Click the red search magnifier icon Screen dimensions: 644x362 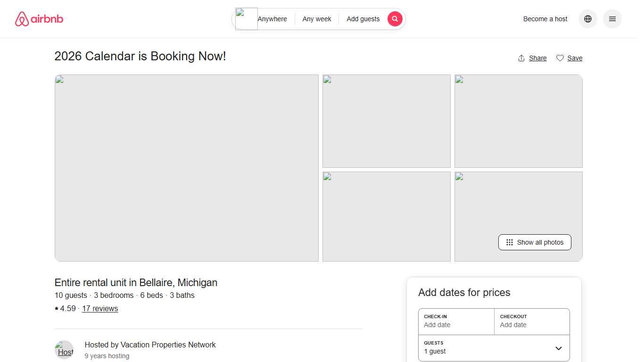point(395,19)
